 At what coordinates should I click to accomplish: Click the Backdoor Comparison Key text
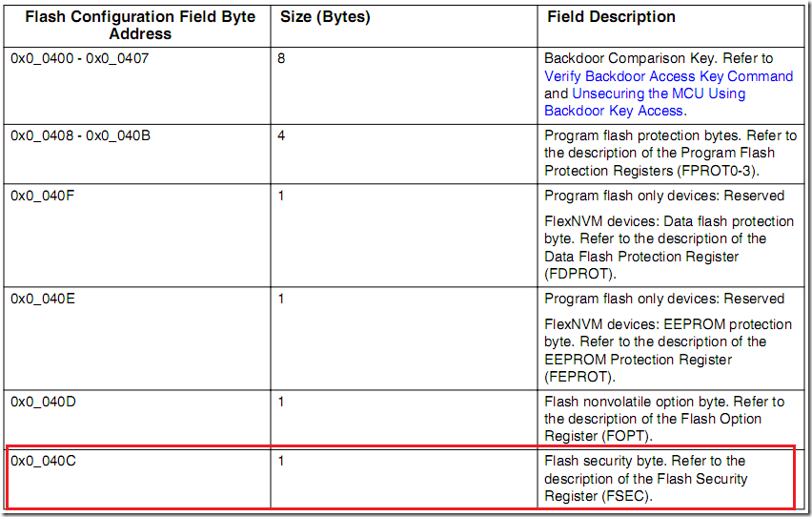pyautogui.click(x=622, y=58)
